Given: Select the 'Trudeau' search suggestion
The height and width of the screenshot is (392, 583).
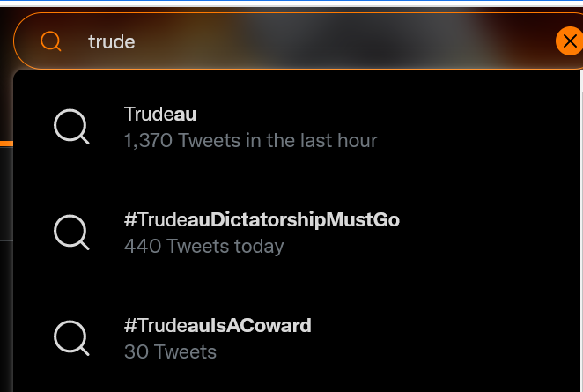Looking at the screenshot, I should [x=297, y=127].
